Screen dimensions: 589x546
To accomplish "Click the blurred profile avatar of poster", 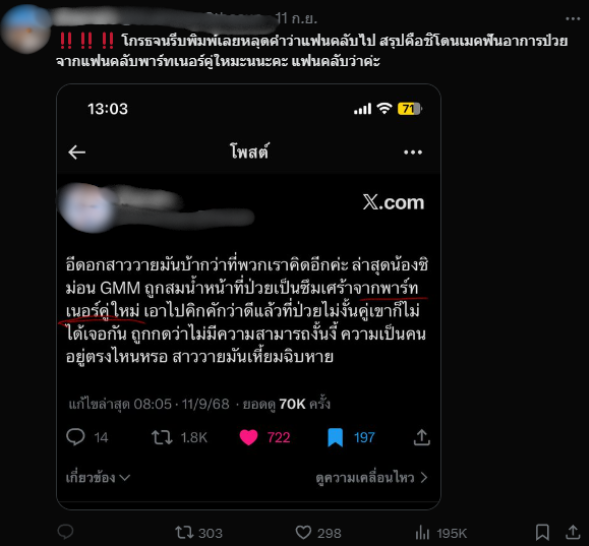I will click(x=26, y=29).
